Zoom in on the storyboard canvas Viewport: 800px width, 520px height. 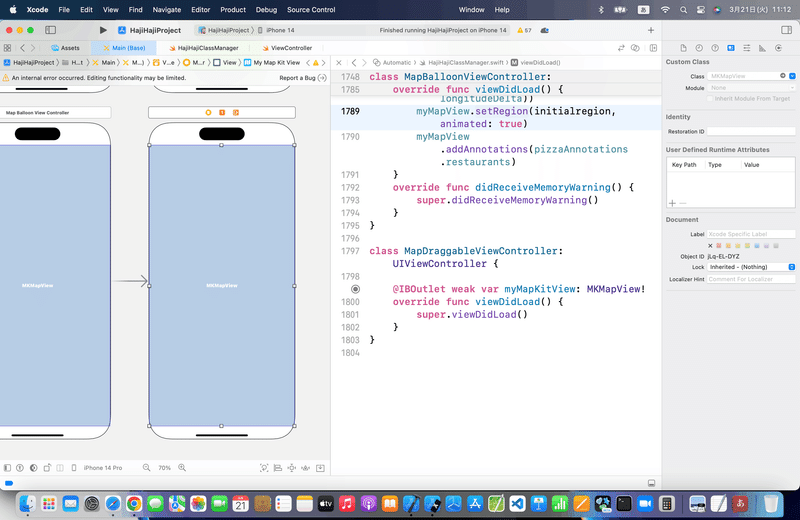[182, 467]
